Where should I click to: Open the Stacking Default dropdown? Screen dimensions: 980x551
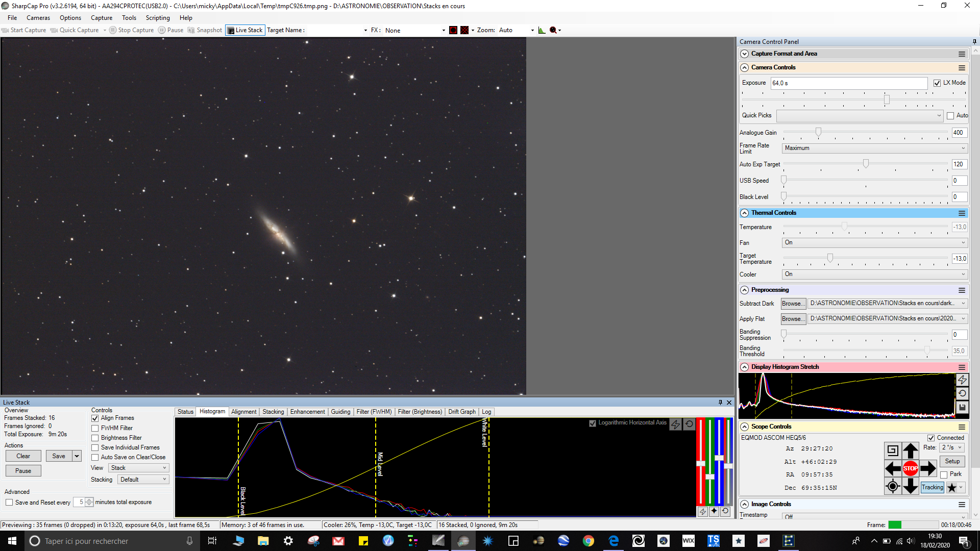click(x=143, y=480)
